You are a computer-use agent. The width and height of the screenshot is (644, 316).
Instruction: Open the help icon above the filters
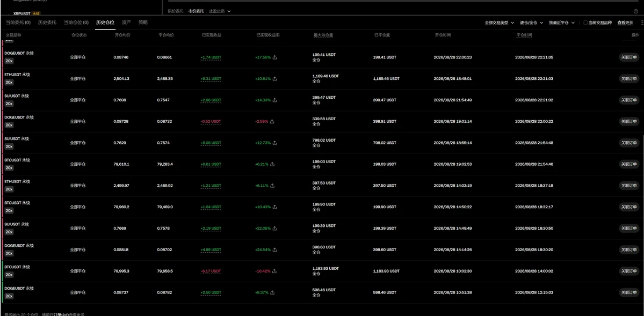pos(636,11)
